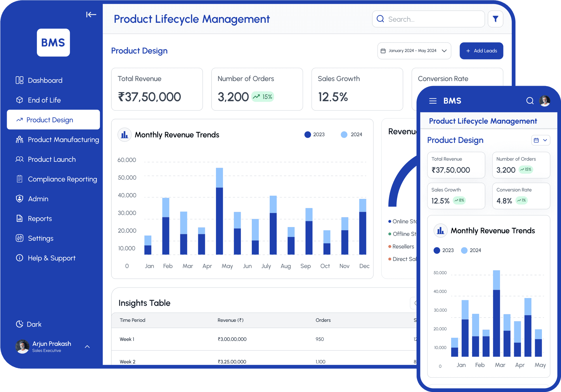Go to Product Manufacturing menu item
Screen dimensions: 561x392
coord(63,140)
